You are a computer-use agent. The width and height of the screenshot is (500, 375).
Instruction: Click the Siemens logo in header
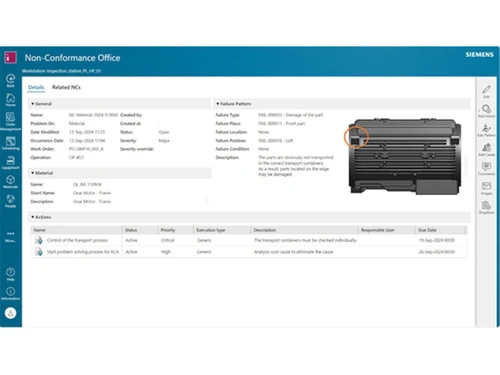[x=479, y=55]
